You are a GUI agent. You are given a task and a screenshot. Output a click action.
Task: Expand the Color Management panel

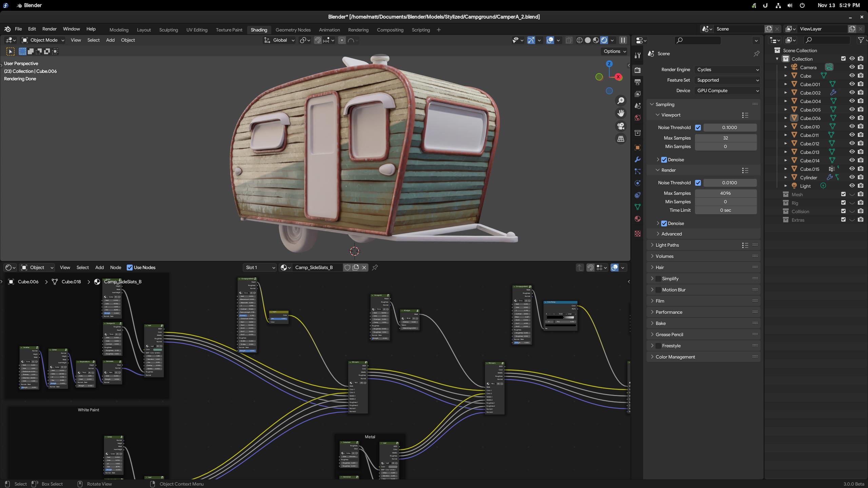click(x=675, y=357)
